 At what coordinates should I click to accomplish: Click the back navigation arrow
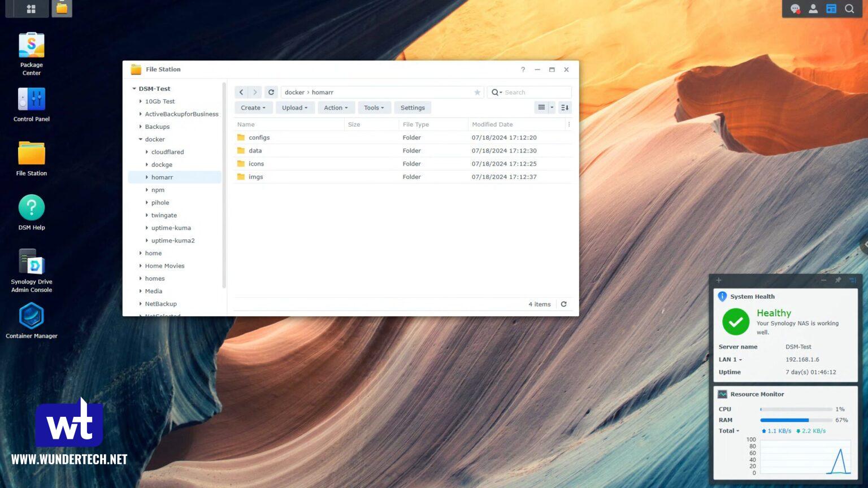pyautogui.click(x=241, y=91)
